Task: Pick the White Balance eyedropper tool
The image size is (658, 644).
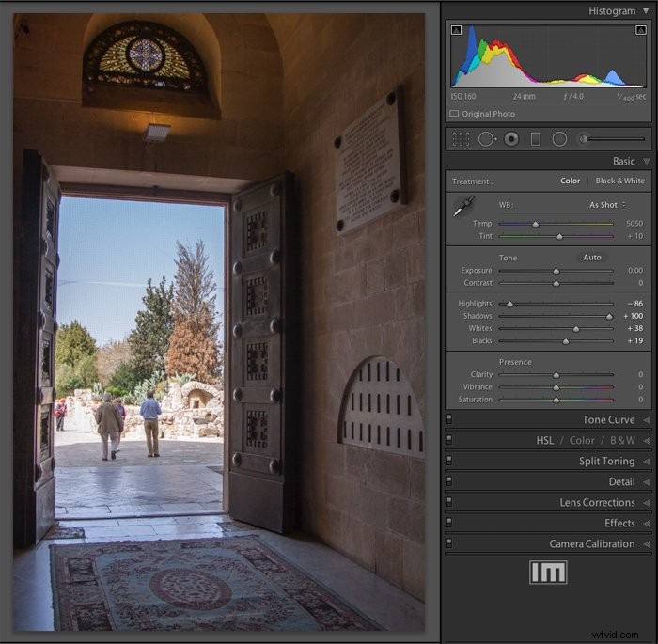Action: click(x=463, y=207)
